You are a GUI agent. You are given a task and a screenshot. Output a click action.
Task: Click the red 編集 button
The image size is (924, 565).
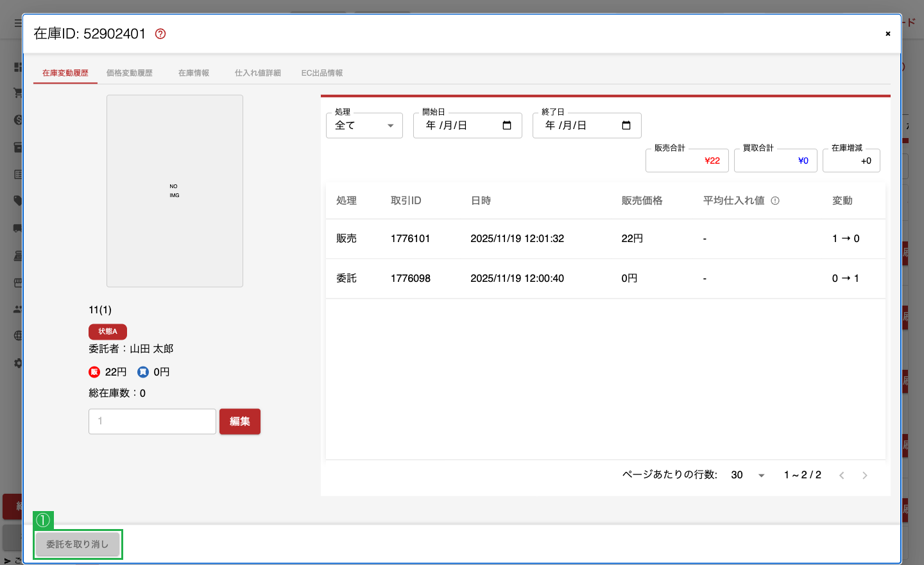pos(240,421)
